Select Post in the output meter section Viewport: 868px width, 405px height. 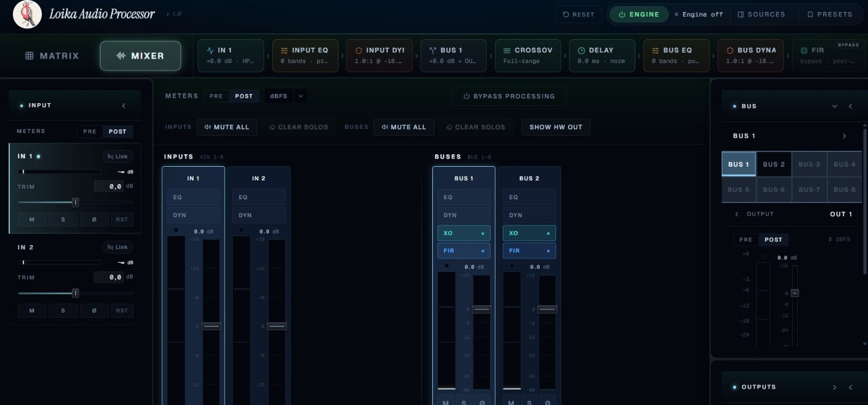pos(774,239)
